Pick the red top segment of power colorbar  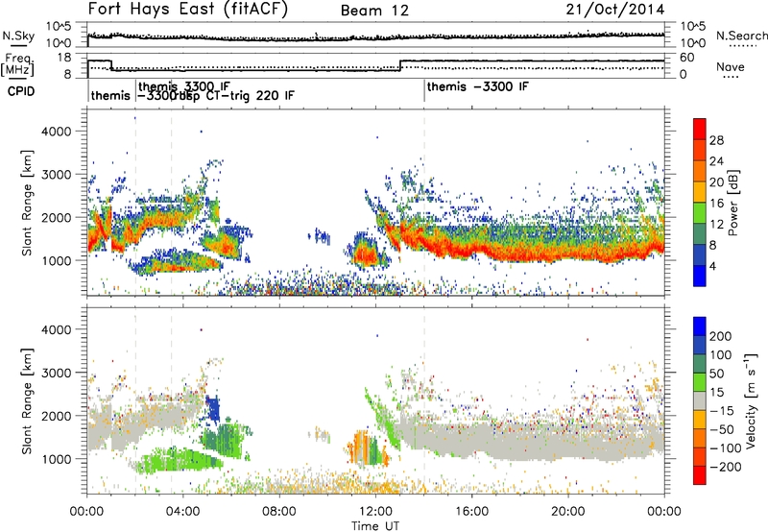pyautogui.click(x=700, y=130)
